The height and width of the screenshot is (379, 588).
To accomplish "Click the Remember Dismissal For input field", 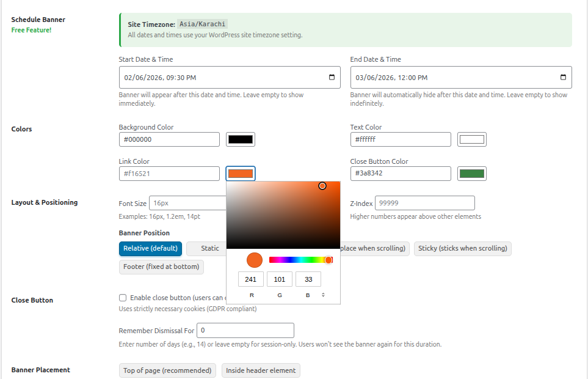I will pos(245,330).
